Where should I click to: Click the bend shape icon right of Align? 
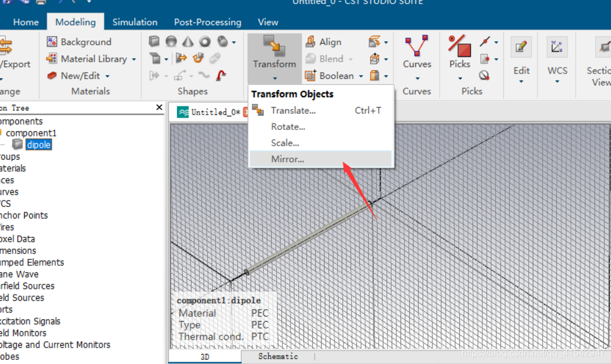click(x=374, y=41)
